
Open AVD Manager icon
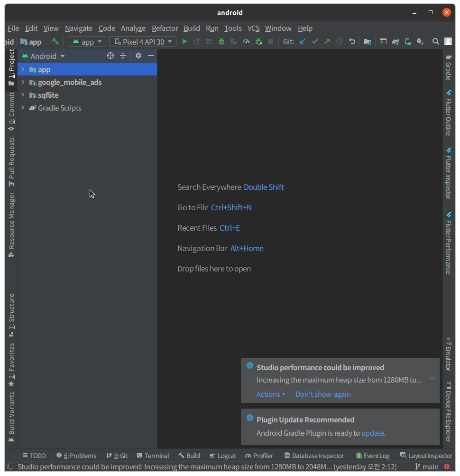click(x=408, y=42)
